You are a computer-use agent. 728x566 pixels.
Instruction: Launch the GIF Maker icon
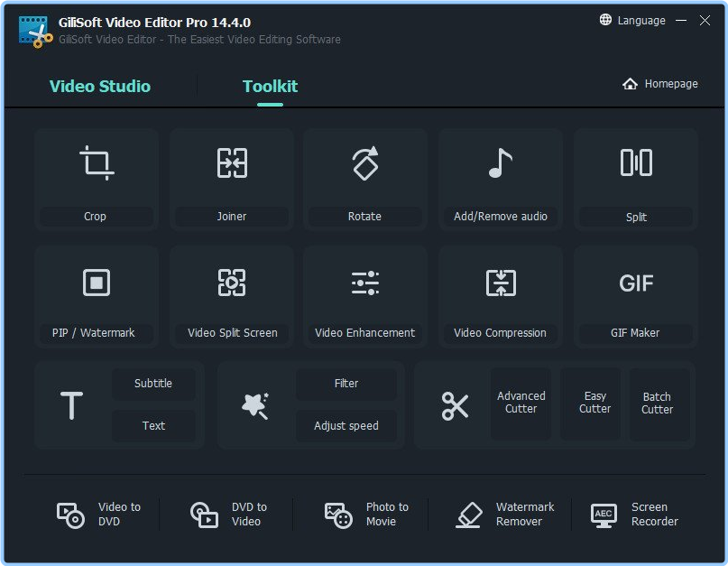click(x=636, y=283)
